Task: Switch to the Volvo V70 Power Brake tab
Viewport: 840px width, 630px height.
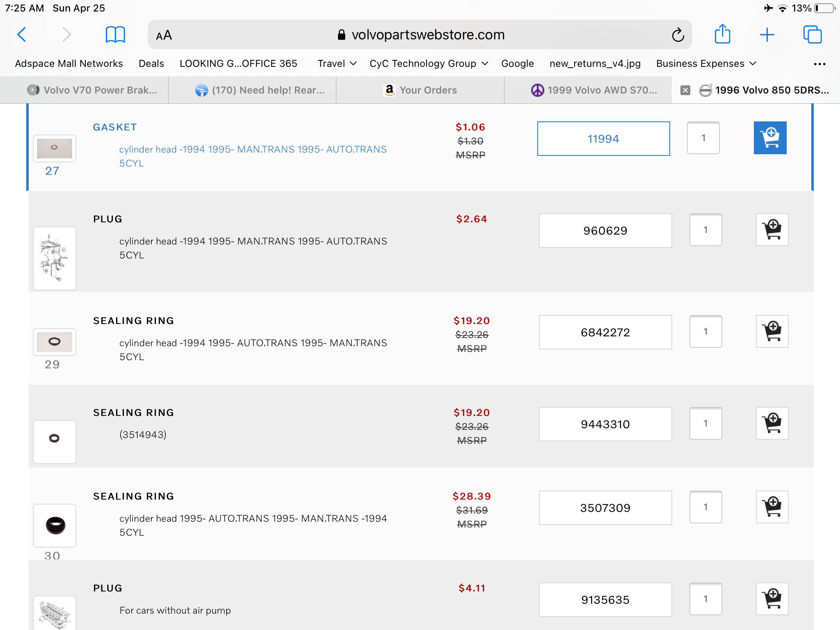Action: coord(92,90)
